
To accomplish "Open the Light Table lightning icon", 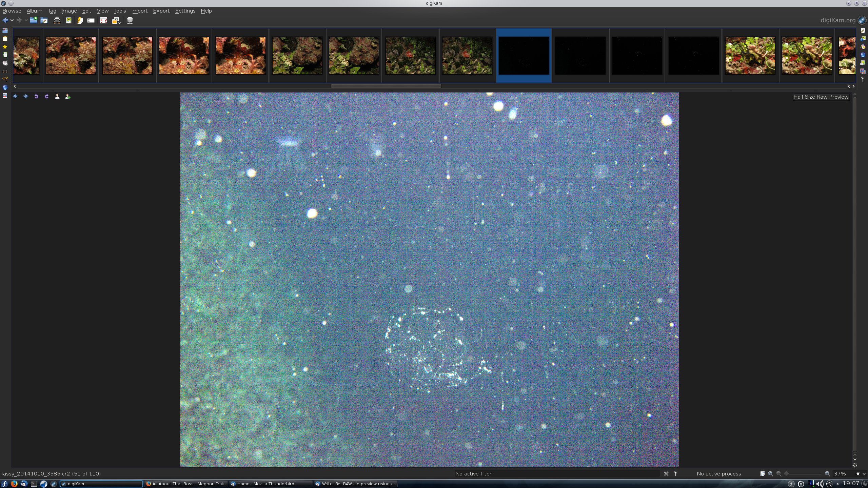I will click(80, 20).
